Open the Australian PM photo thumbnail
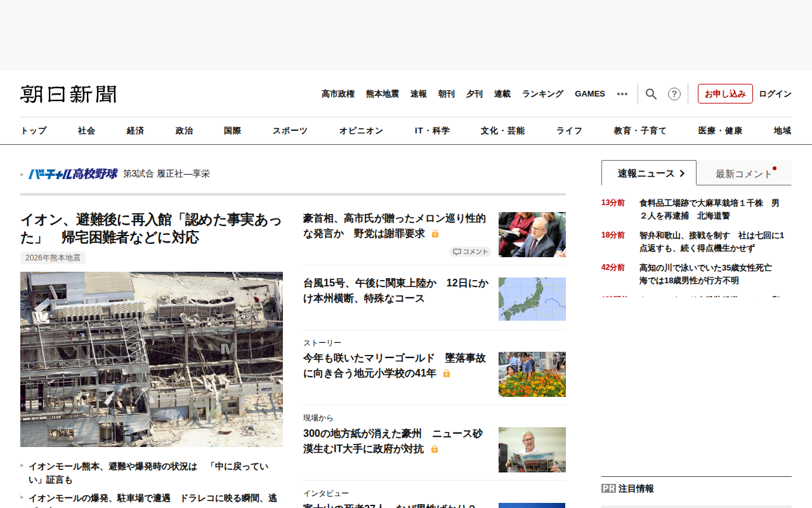The width and height of the screenshot is (812, 508). [532, 234]
